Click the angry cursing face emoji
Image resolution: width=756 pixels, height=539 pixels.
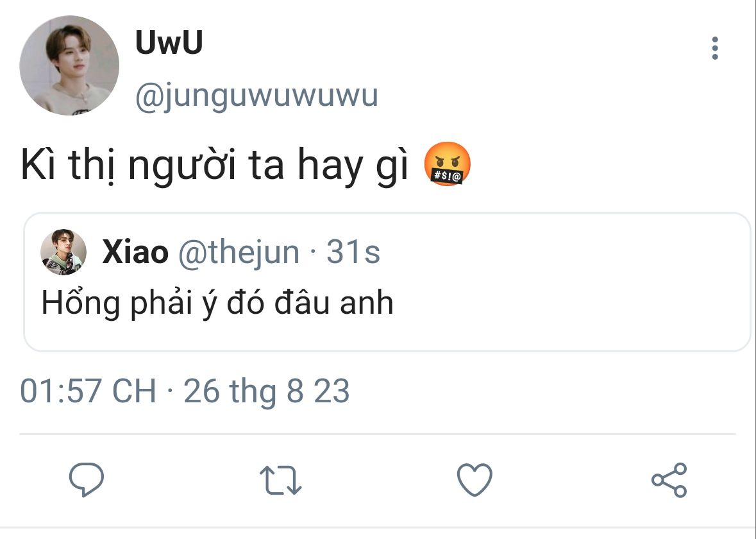(448, 165)
